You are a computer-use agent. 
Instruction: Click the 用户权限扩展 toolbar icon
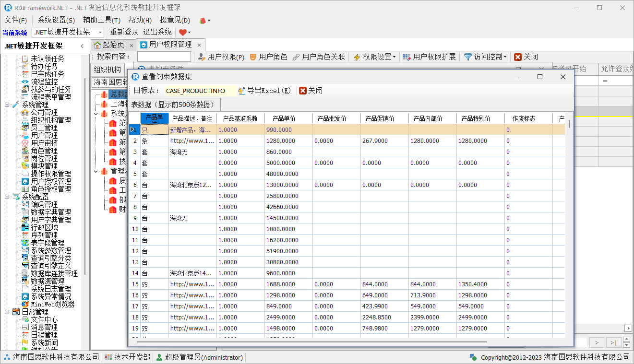tap(407, 57)
